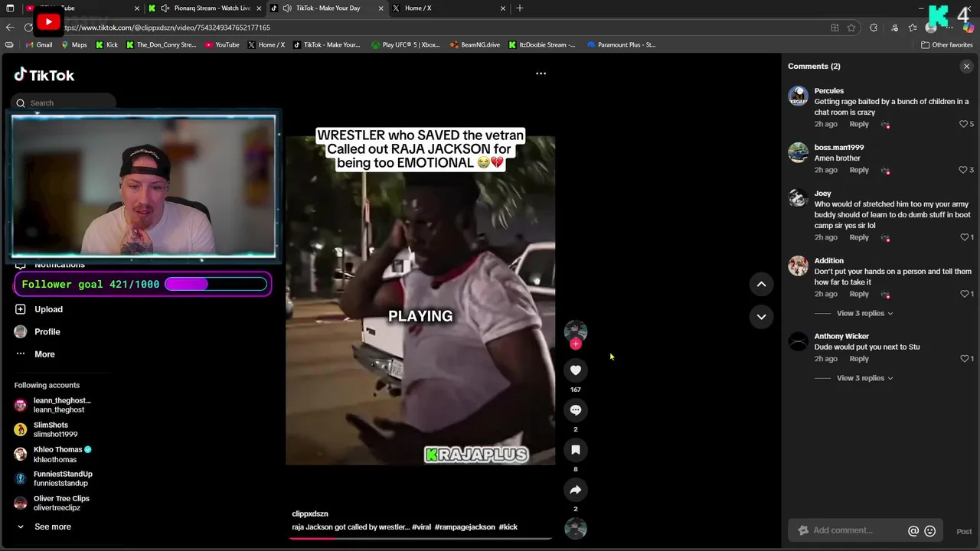Screen dimensions: 980x551
Task: Click the TikTok logo
Action: [x=44, y=75]
